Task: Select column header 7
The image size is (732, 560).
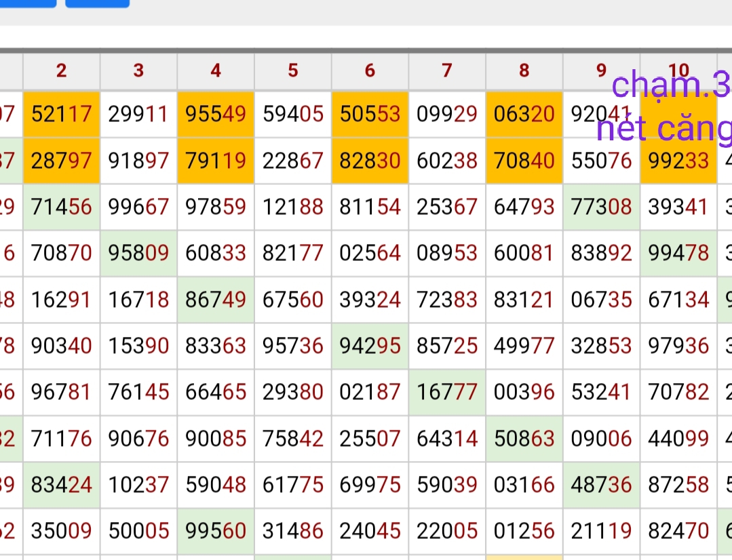Action: click(x=447, y=71)
